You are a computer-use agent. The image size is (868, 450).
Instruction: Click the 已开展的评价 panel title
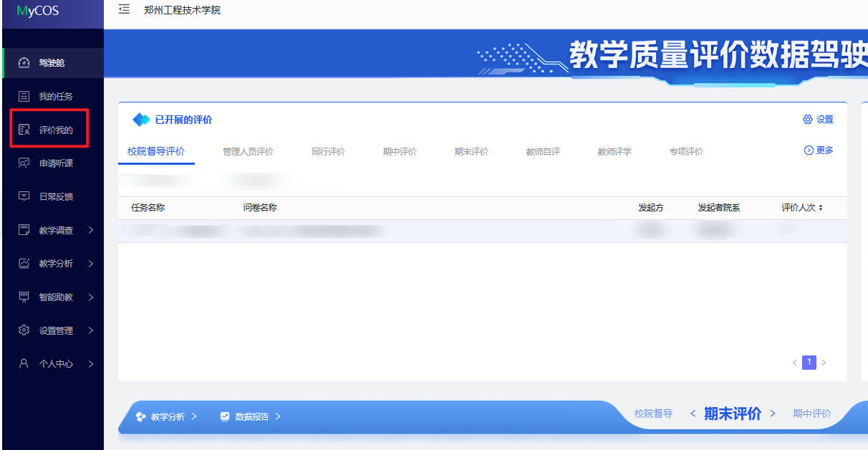click(183, 120)
